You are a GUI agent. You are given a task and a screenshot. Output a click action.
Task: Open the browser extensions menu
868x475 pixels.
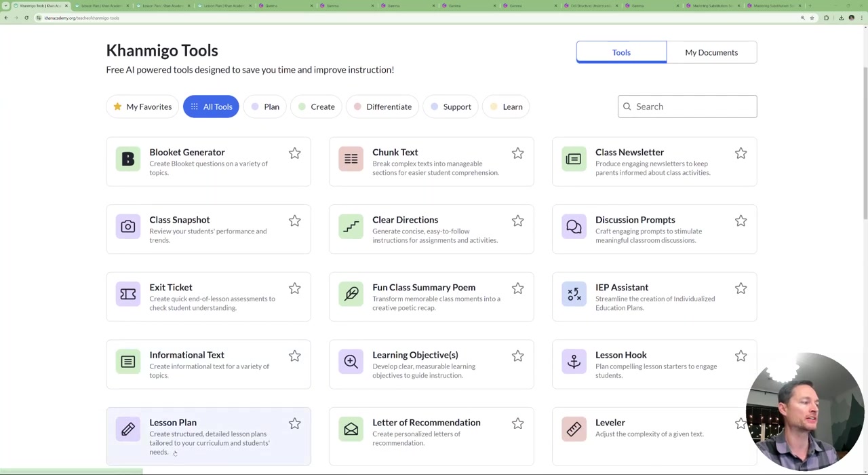pyautogui.click(x=826, y=18)
